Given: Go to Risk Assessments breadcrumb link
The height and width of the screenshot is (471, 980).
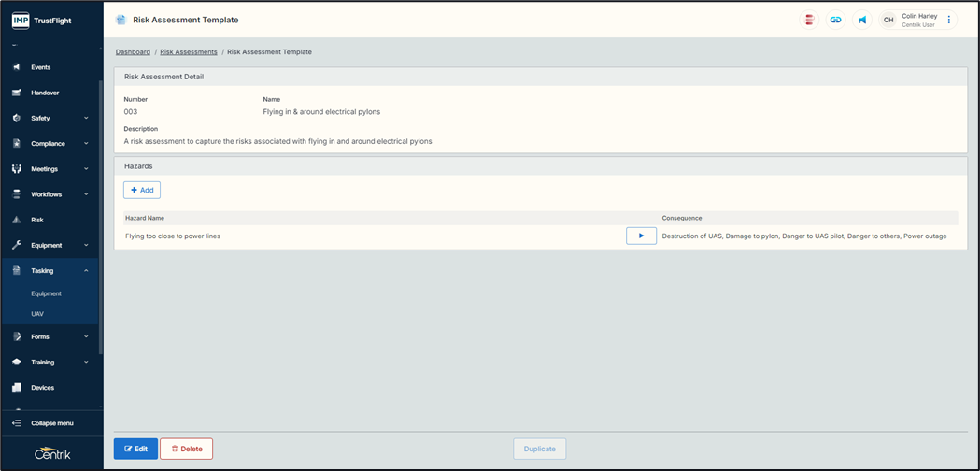Looking at the screenshot, I should 189,52.
